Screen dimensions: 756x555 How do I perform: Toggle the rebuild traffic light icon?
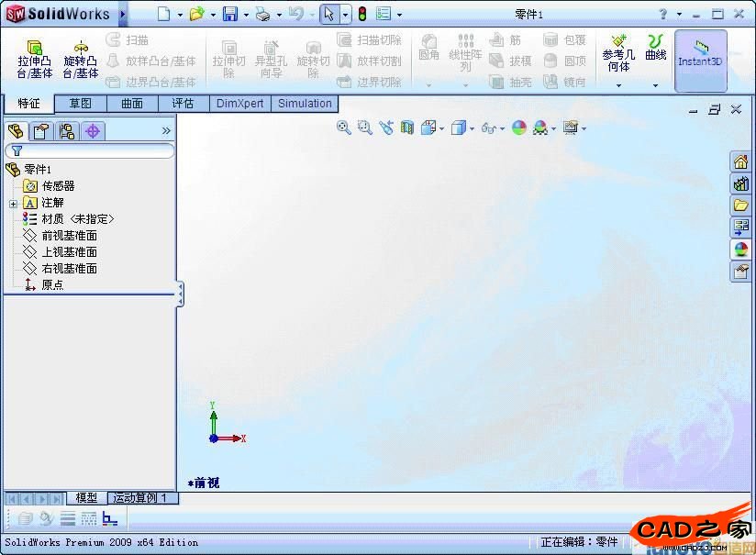pos(361,14)
